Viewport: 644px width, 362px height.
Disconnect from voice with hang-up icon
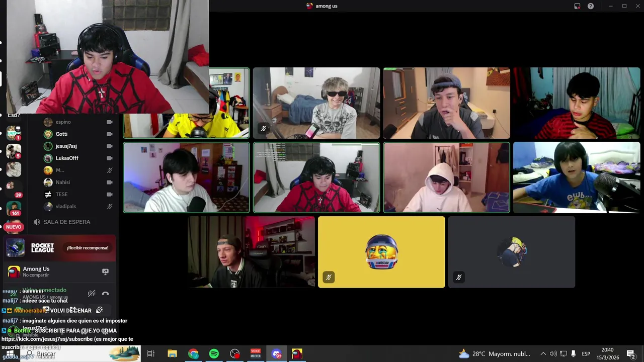(105, 293)
